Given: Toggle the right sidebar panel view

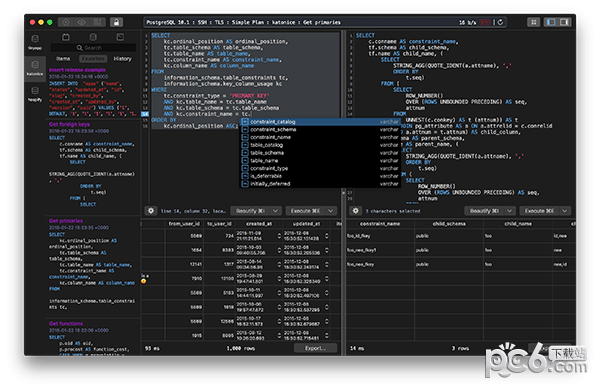Looking at the screenshot, I should (564, 22).
